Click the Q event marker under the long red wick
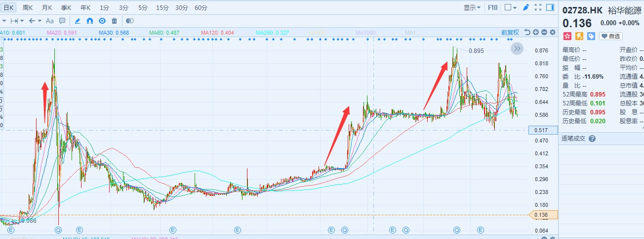Image resolution: width=644 pixels, height=239 pixels. 58,230
